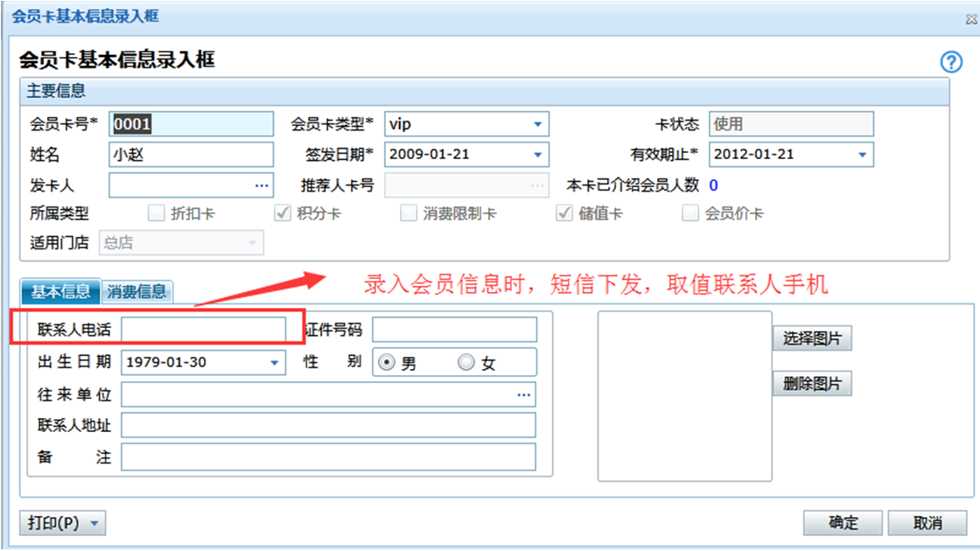Click the 往来单位 ellipsis browse icon
Image resolution: width=980 pixels, height=551 pixels.
524,394
